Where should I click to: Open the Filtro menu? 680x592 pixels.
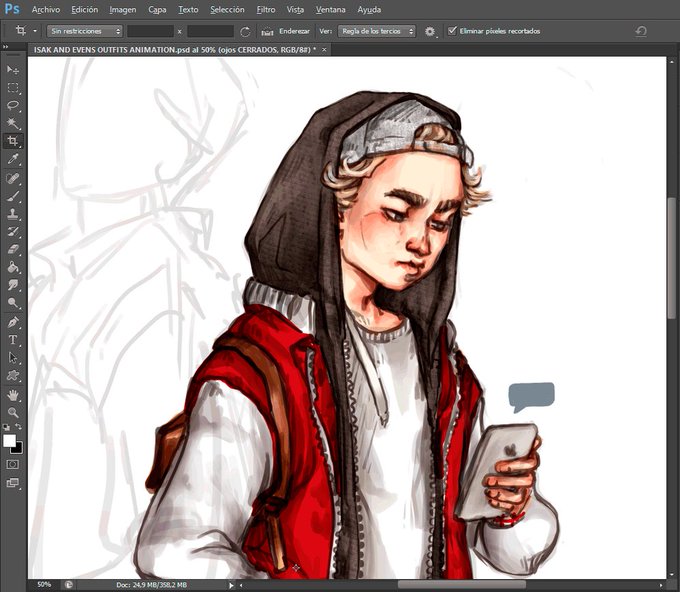pos(266,10)
